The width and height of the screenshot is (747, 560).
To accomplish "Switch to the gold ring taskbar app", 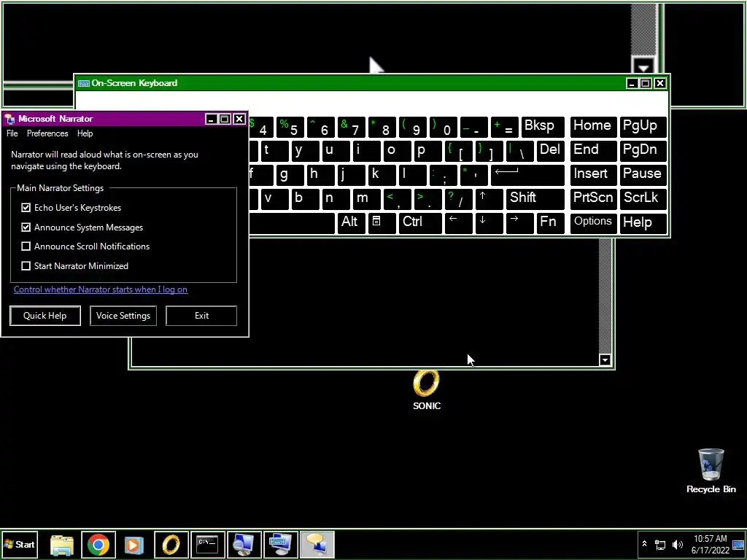I will pos(171,544).
